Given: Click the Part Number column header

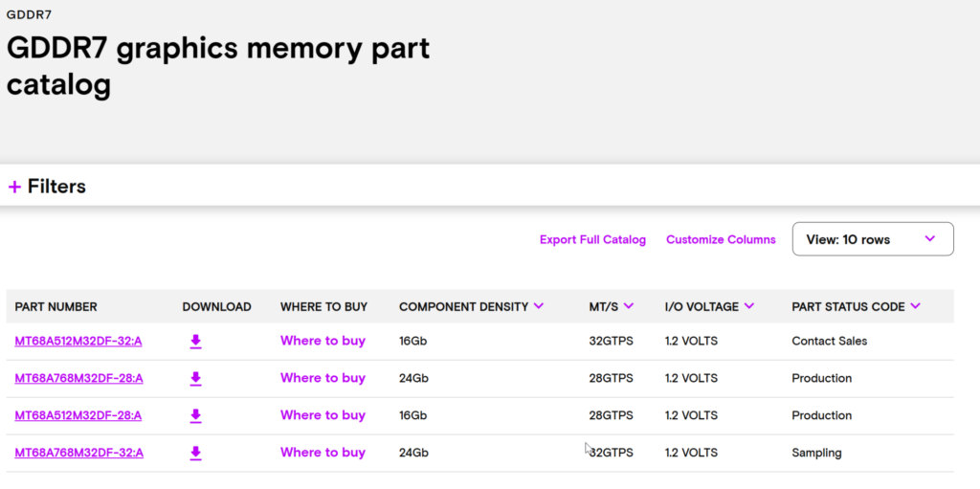Looking at the screenshot, I should 56,307.
